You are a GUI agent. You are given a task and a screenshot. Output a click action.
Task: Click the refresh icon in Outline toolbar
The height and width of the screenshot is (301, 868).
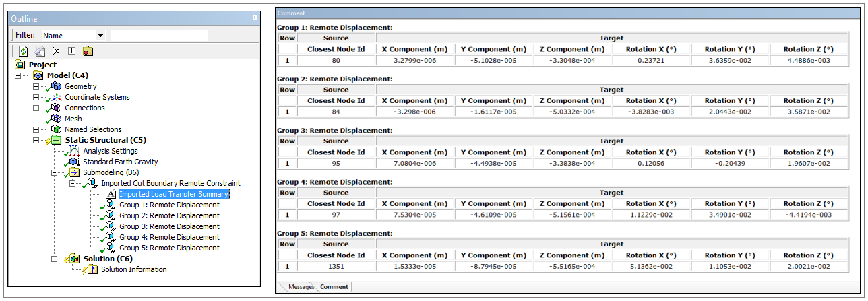pyautogui.click(x=24, y=51)
